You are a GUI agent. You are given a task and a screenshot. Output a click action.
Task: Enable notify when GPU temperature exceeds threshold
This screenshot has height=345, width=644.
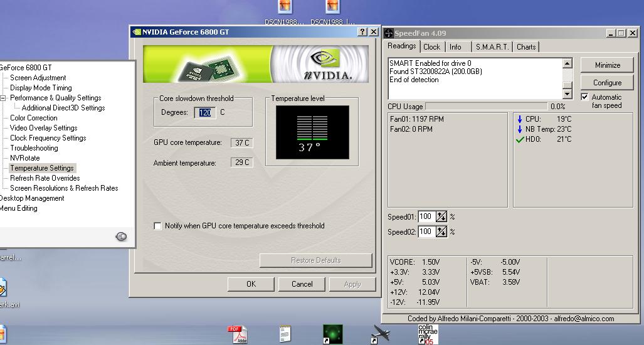click(x=157, y=226)
